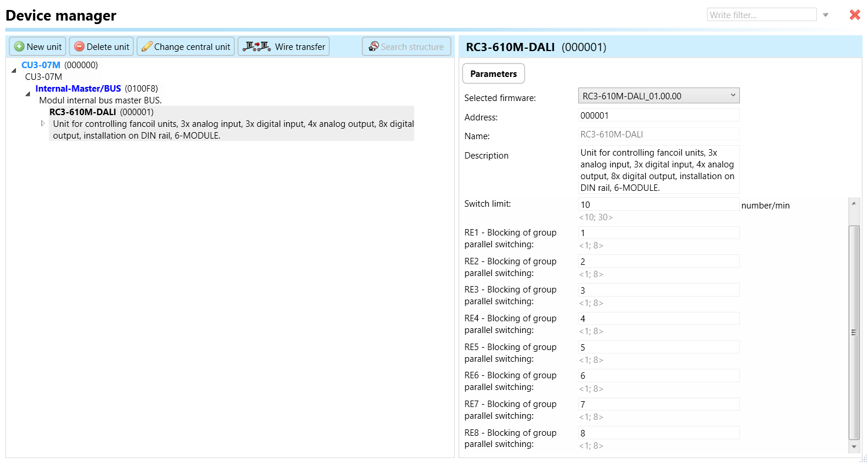Select the CU3-07M central unit

[x=41, y=65]
